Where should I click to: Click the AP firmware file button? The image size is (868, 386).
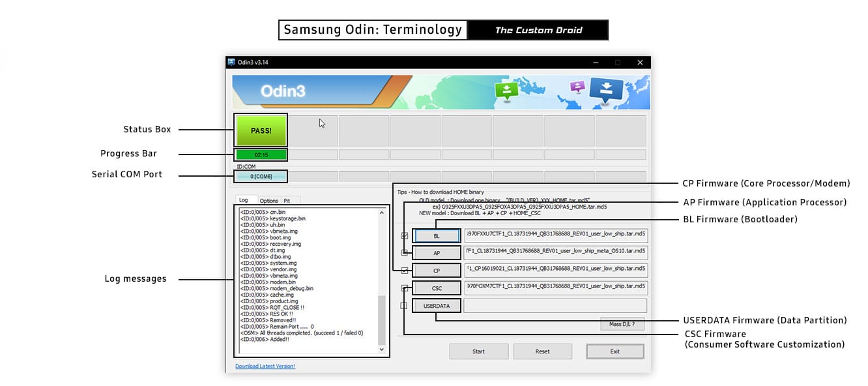437,253
